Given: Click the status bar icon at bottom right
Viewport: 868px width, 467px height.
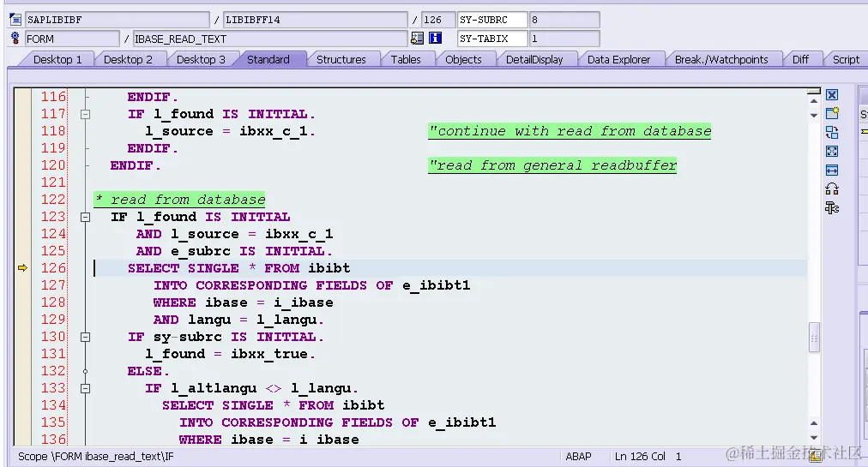Looking at the screenshot, I should (x=815, y=457).
